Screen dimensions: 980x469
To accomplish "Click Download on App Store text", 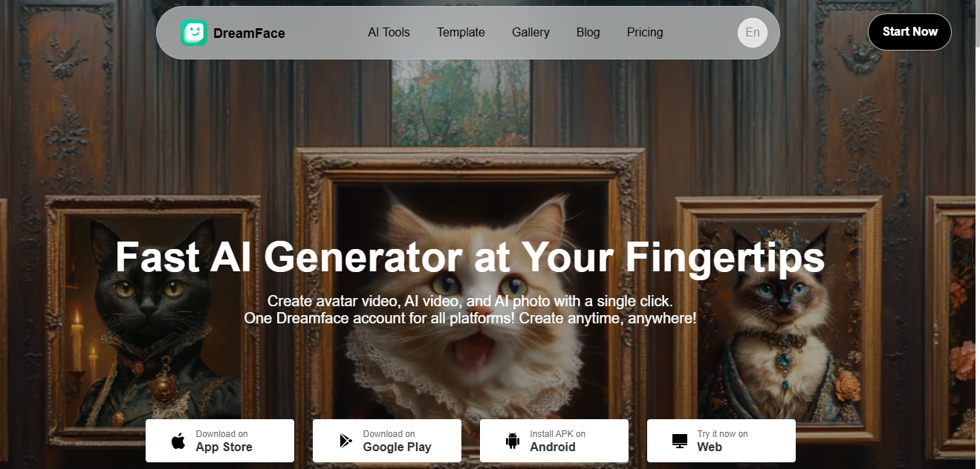I will click(224, 441).
